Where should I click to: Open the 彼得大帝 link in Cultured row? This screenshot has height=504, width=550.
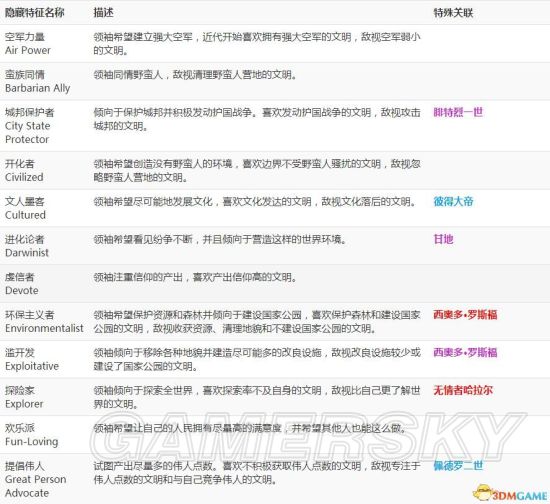(x=453, y=201)
